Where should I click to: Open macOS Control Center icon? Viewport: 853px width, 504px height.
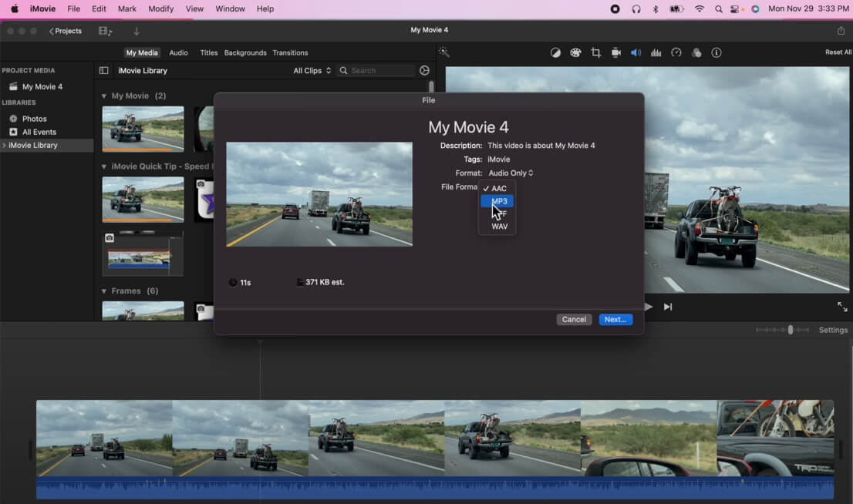[x=736, y=8]
